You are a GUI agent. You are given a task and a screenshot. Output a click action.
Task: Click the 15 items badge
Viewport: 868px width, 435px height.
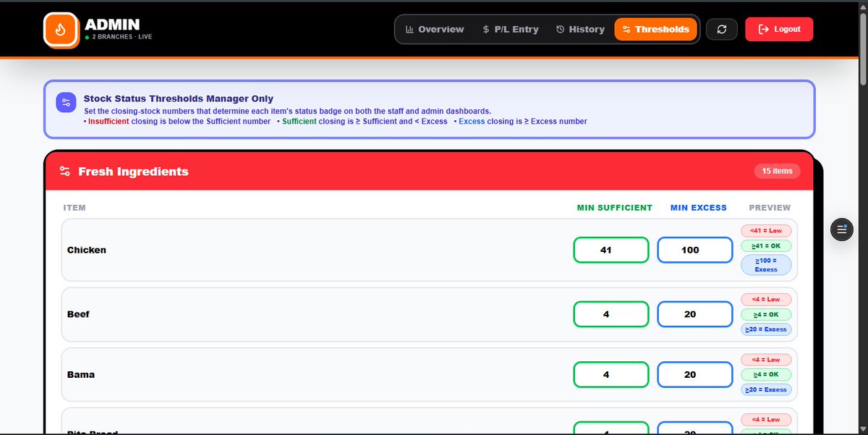pyautogui.click(x=778, y=172)
